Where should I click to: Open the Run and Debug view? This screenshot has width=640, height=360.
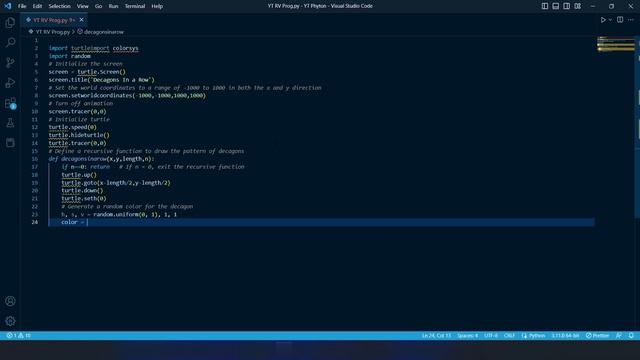10,82
